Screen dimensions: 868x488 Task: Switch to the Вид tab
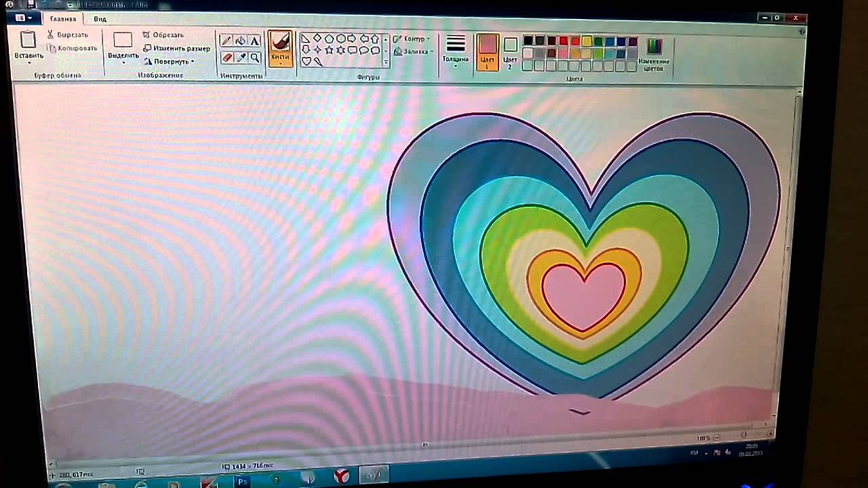point(100,20)
